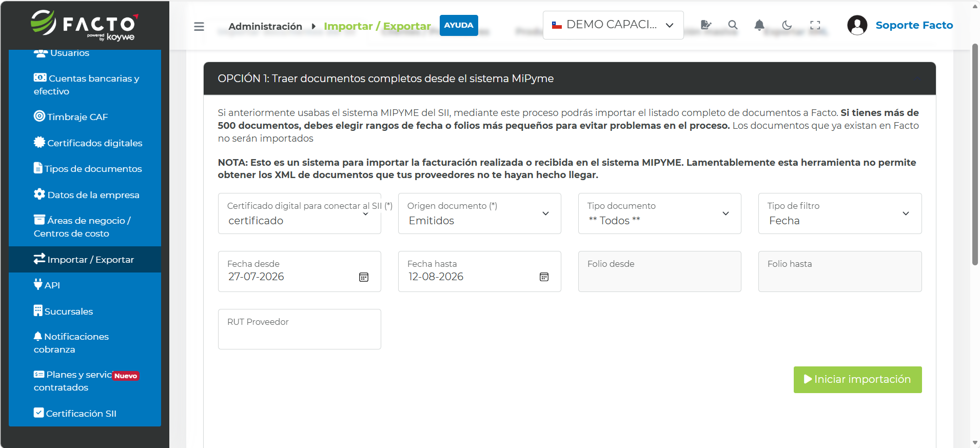The height and width of the screenshot is (448, 980).
Task: Click Soporte Facto user link
Action: (914, 25)
